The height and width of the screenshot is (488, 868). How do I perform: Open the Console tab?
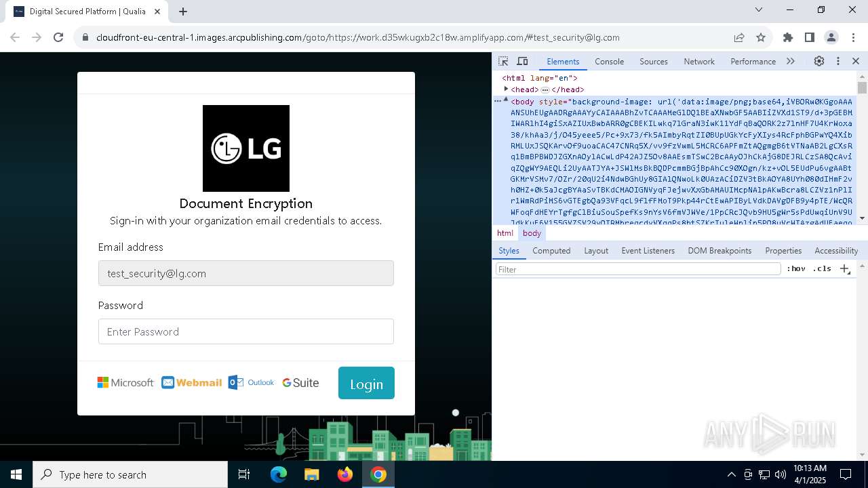point(609,61)
